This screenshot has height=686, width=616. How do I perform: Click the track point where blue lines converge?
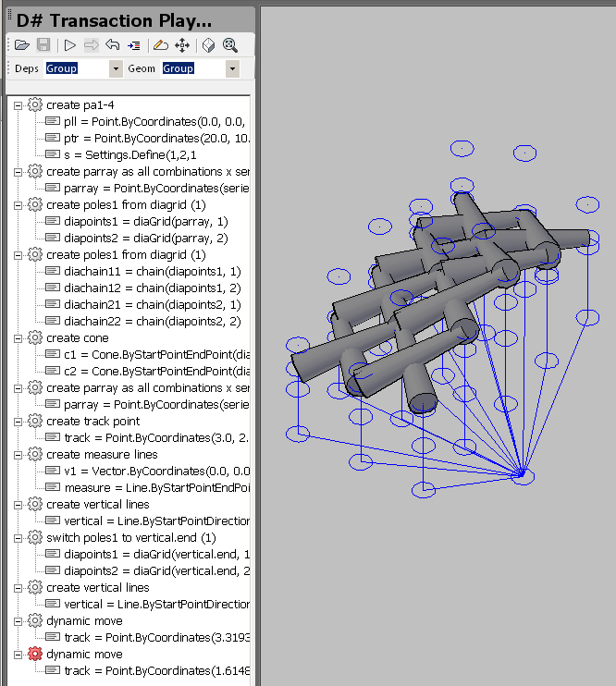[522, 475]
